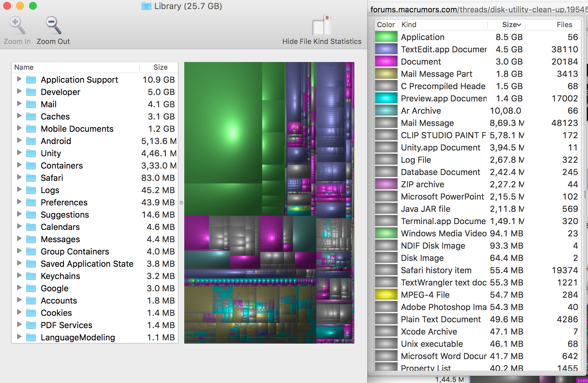Select the Developer folder icon
The image size is (588, 383).
tap(31, 92)
